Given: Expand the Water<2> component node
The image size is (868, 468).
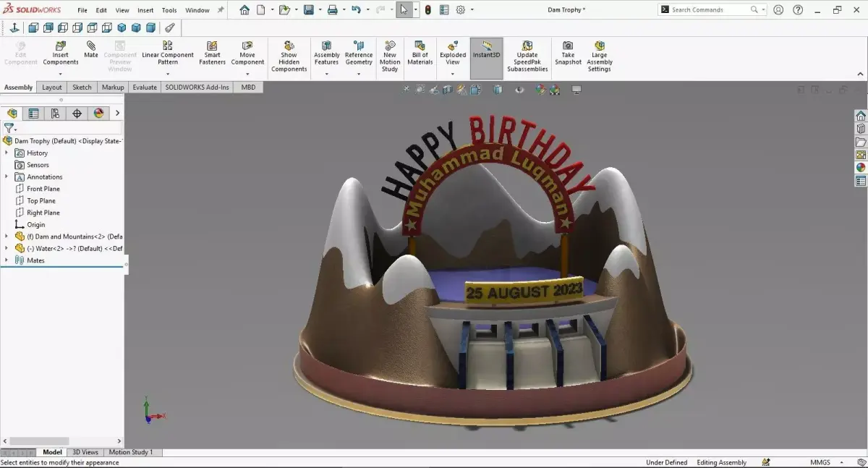Looking at the screenshot, I should point(7,248).
